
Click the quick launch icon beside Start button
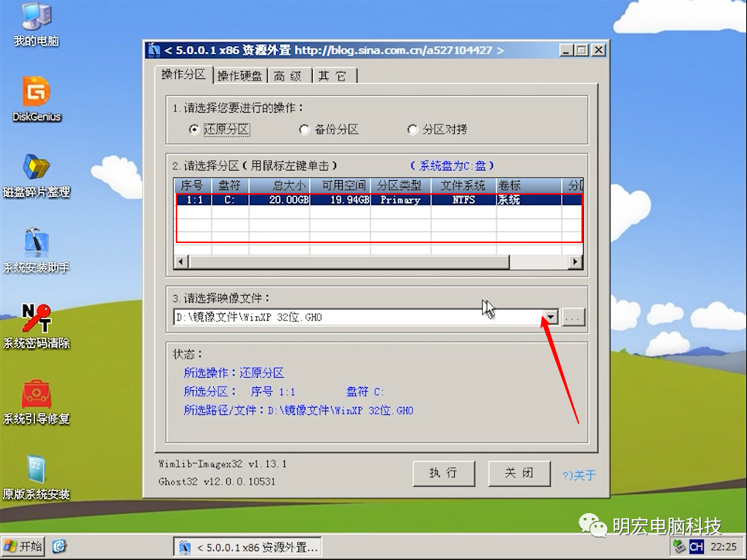pyautogui.click(x=60, y=546)
